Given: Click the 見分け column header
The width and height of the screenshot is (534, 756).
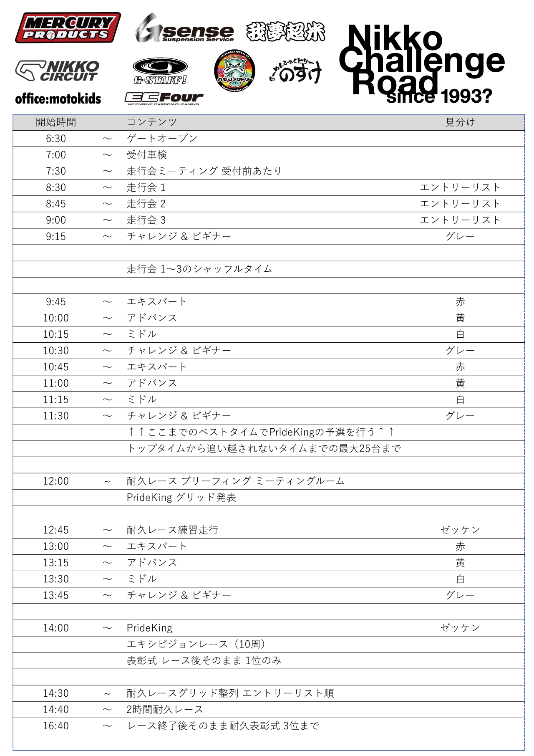Looking at the screenshot, I should coord(460,122).
